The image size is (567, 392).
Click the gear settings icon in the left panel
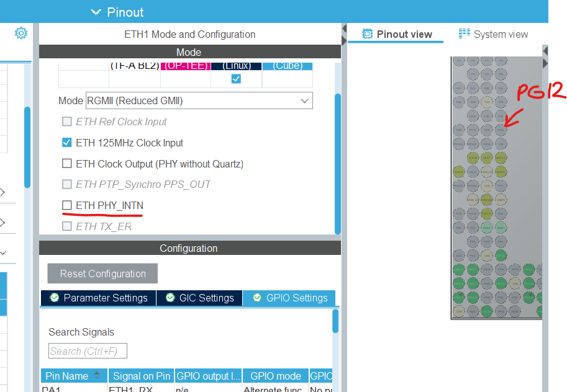click(x=21, y=33)
